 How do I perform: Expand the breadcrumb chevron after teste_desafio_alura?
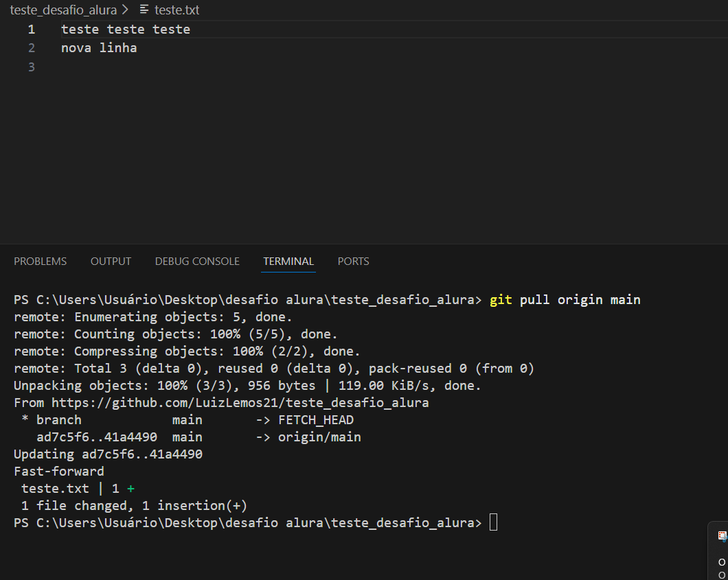pyautogui.click(x=125, y=10)
